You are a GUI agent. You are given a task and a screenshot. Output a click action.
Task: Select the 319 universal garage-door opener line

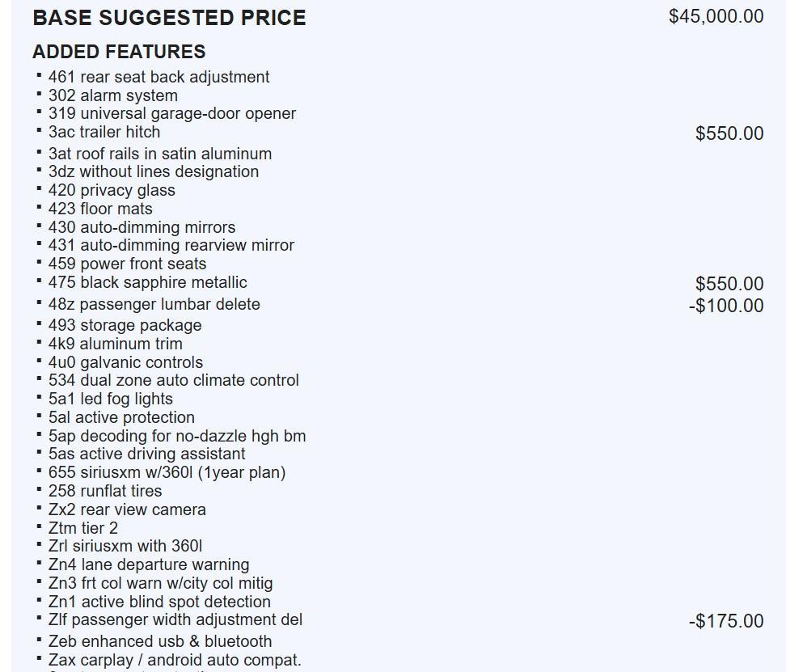point(171,113)
